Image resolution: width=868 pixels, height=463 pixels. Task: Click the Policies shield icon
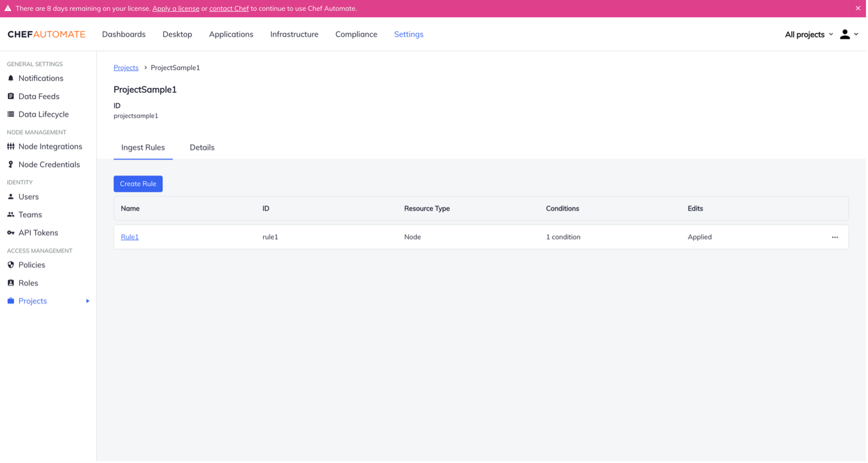(x=11, y=265)
